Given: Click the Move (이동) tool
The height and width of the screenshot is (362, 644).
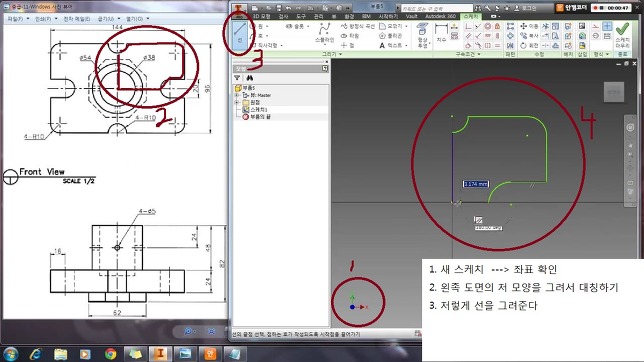Looking at the screenshot, I should [529, 26].
